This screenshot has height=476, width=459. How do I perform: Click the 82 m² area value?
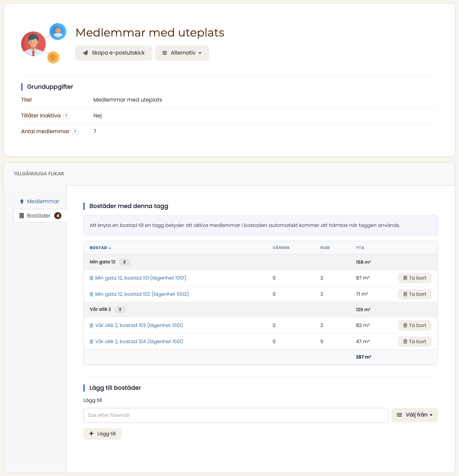tap(363, 325)
